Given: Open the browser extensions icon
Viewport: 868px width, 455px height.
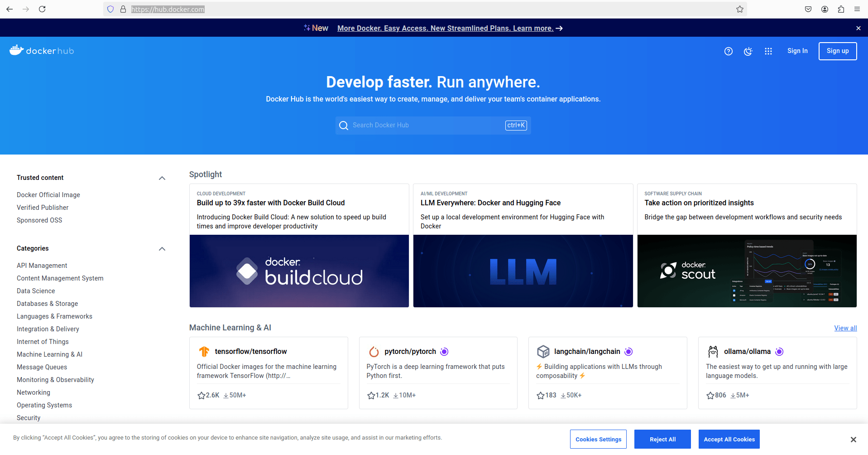Looking at the screenshot, I should (841, 9).
